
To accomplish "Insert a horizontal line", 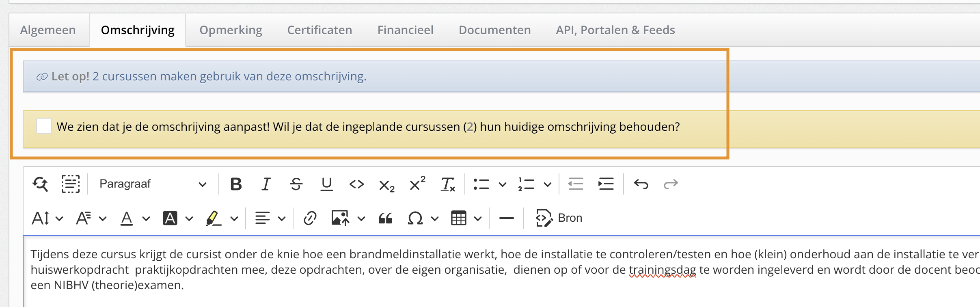I will (506, 218).
